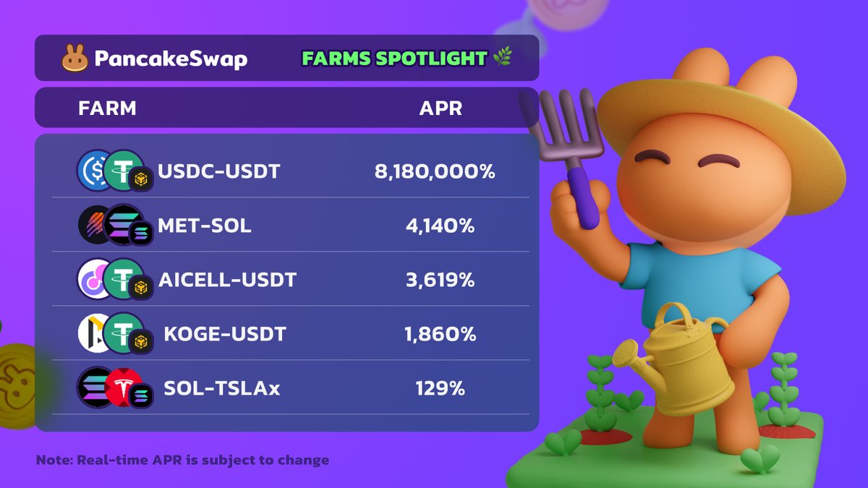
Task: Click the 1,860% APR value
Action: 441,334
